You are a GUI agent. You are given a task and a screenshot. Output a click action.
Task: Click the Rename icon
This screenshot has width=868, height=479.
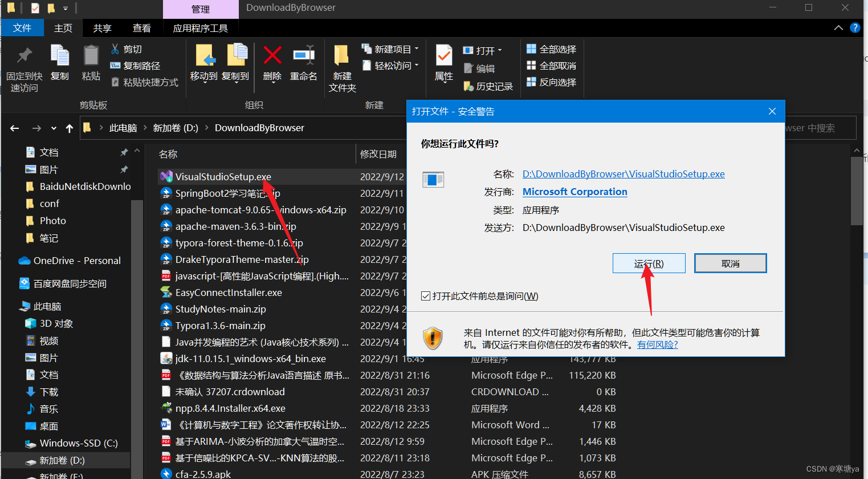coord(304,55)
